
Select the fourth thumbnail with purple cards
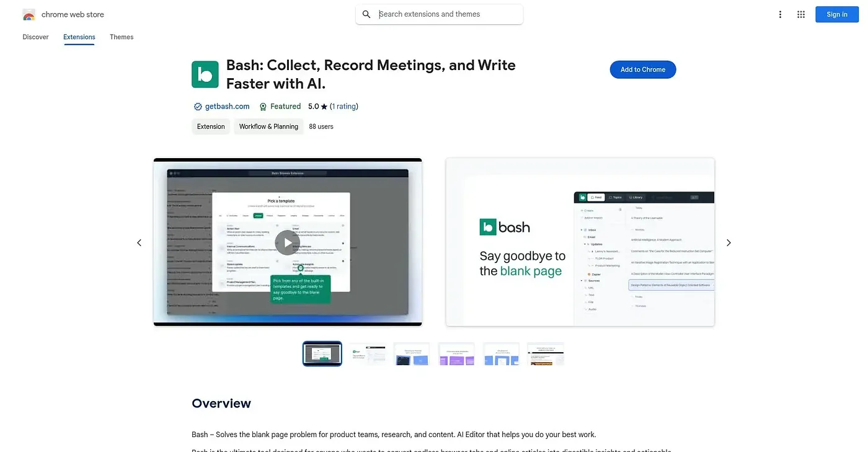click(x=456, y=353)
